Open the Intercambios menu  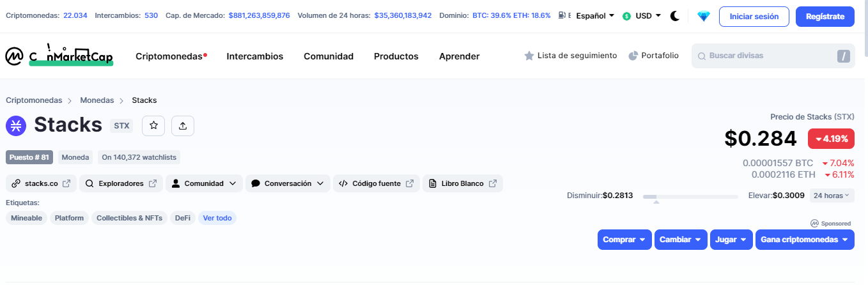click(254, 56)
